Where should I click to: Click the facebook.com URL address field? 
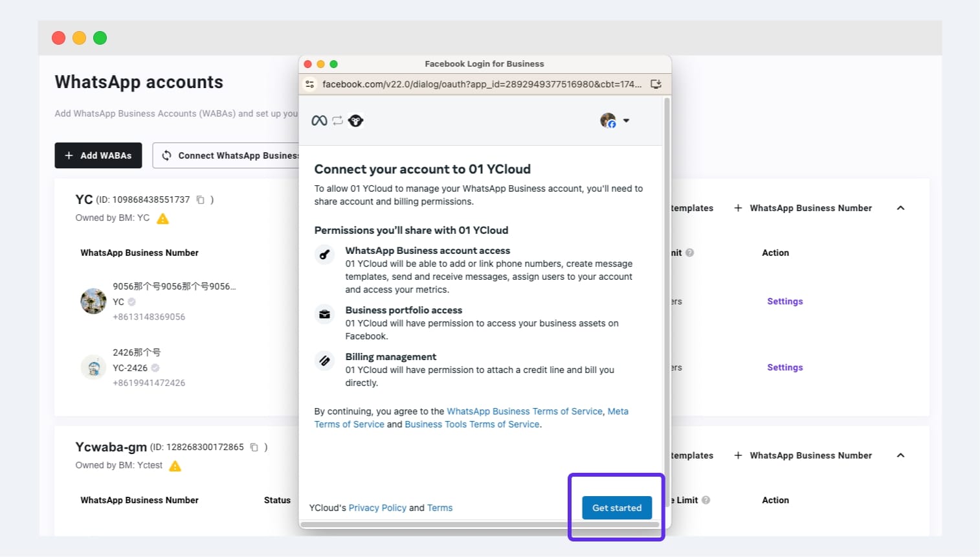tap(482, 84)
